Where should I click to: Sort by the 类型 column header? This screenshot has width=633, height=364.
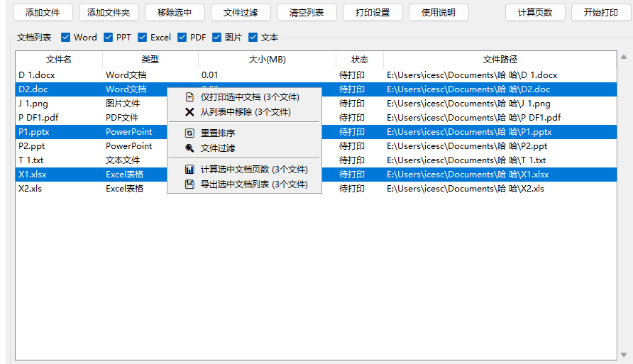coord(150,60)
